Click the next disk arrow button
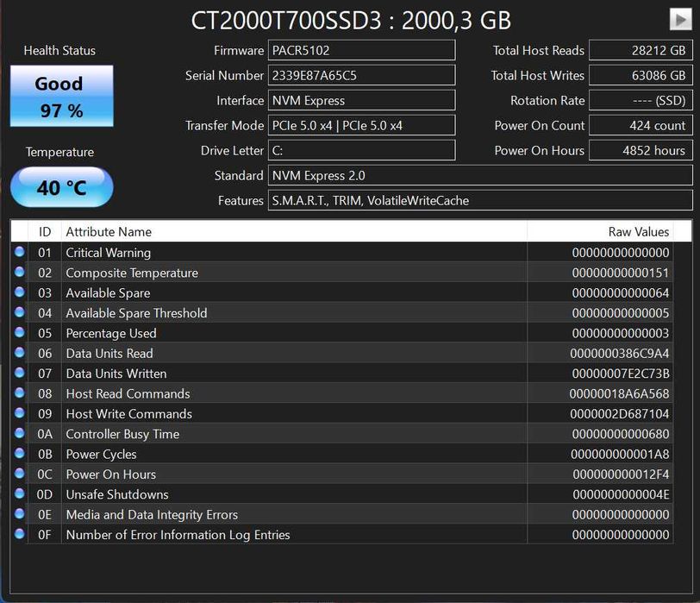 point(680,20)
